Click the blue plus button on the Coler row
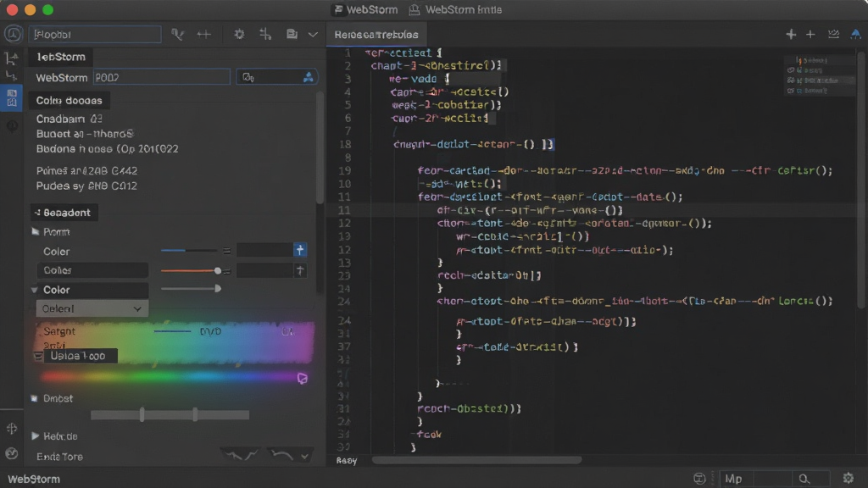This screenshot has width=868, height=488. click(x=300, y=250)
